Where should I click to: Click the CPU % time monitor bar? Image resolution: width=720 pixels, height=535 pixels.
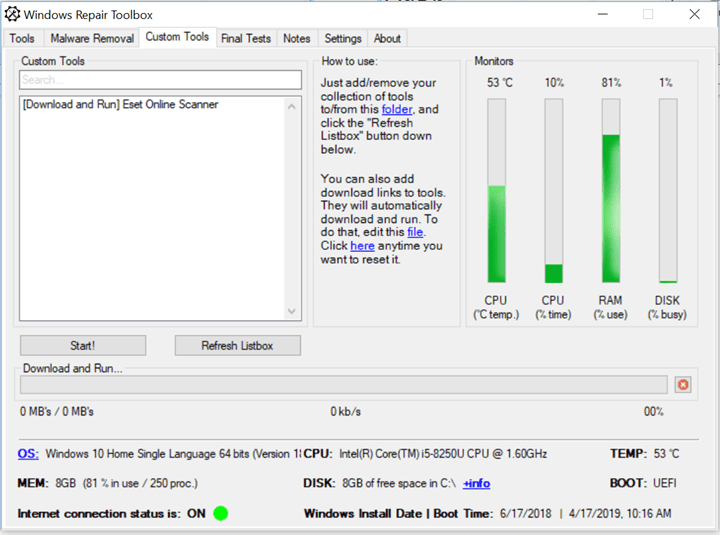click(553, 190)
